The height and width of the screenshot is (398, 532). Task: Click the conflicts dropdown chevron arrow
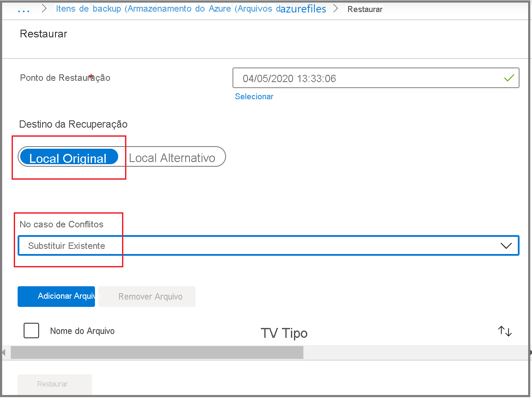[x=506, y=246]
